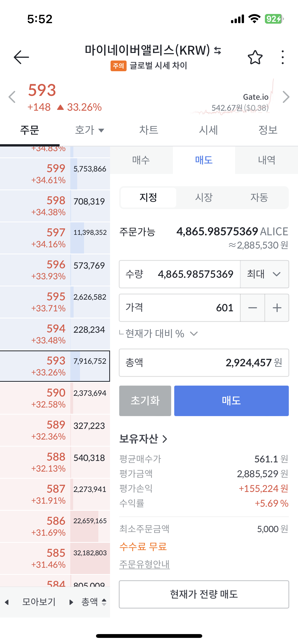The width and height of the screenshot is (298, 644).
Task: Open the three-dot more options menu
Action: [282, 57]
